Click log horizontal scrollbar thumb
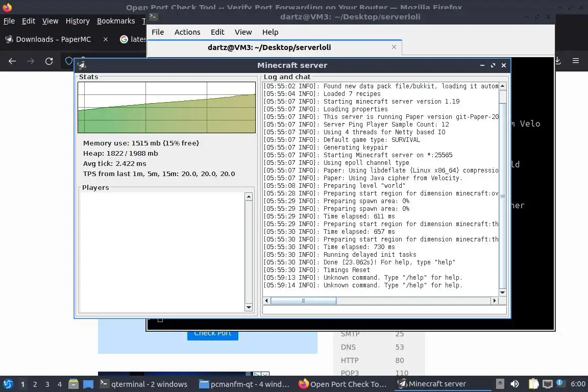The width and height of the screenshot is (588, 392). tap(303, 301)
